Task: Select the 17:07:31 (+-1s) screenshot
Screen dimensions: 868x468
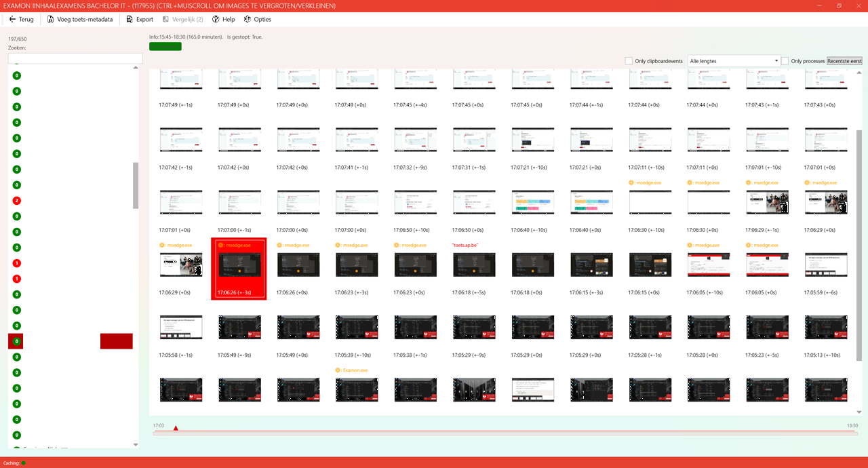Action: coord(474,140)
